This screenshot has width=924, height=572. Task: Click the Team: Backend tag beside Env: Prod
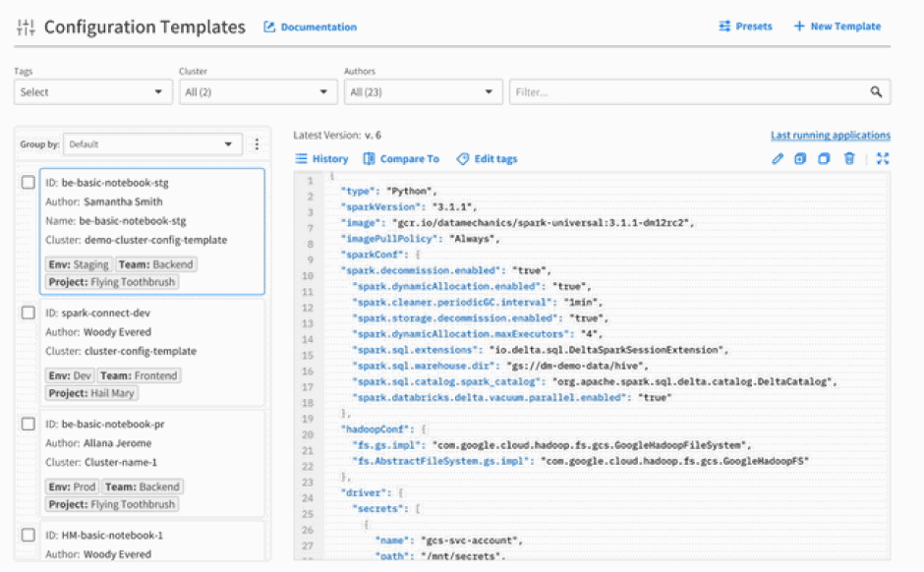pos(142,486)
